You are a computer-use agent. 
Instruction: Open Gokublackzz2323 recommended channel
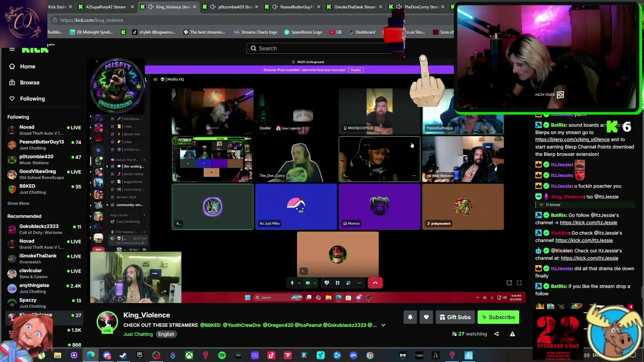click(44, 229)
